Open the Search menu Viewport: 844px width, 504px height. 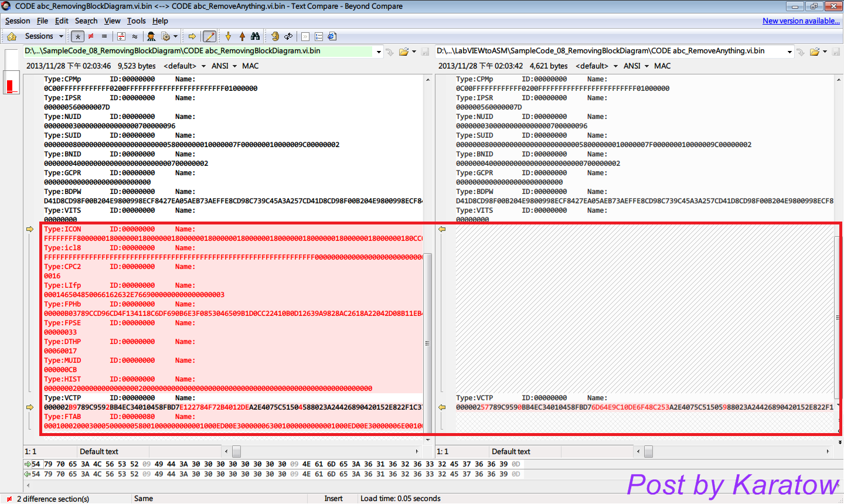pyautogui.click(x=86, y=21)
